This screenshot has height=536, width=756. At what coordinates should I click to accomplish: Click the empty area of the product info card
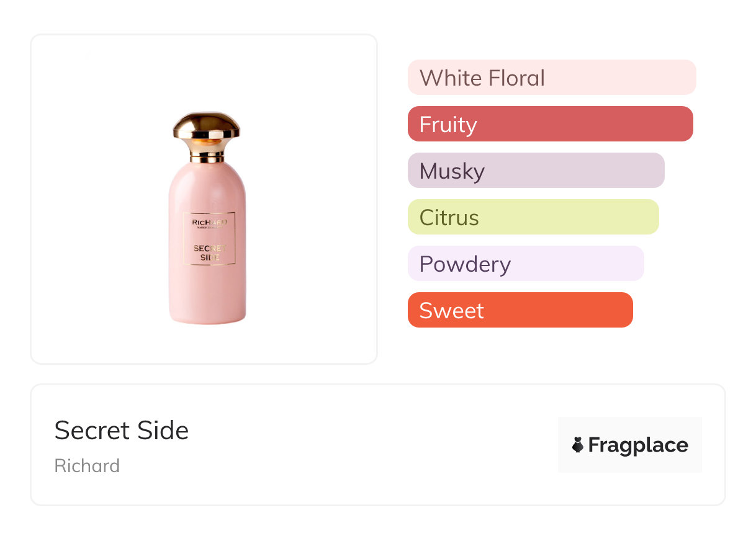372,445
